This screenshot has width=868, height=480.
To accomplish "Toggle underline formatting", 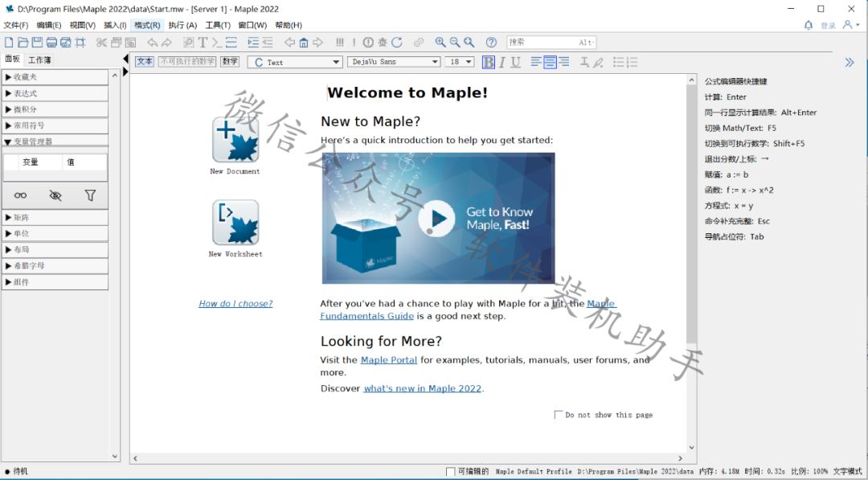I will pyautogui.click(x=515, y=62).
